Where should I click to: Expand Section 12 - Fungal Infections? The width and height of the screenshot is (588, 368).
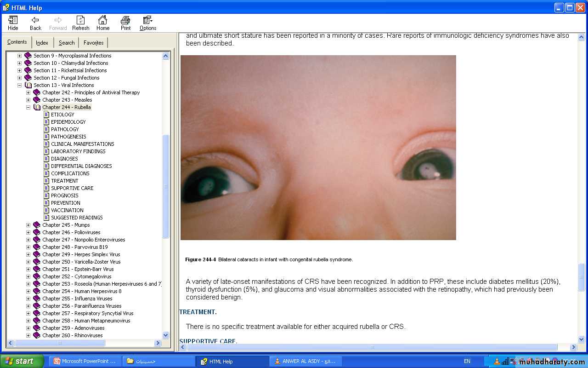19,78
